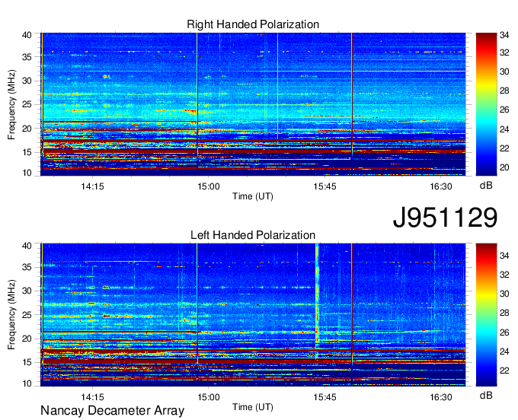Click the Nancay Decameter Array caption
Viewport: 518px width, 420px height.
click(x=112, y=411)
